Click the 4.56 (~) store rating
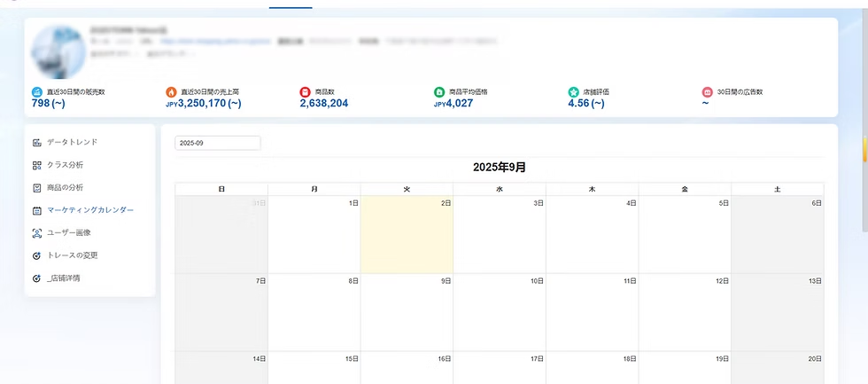Screen dimensions: 868x384 [586, 103]
